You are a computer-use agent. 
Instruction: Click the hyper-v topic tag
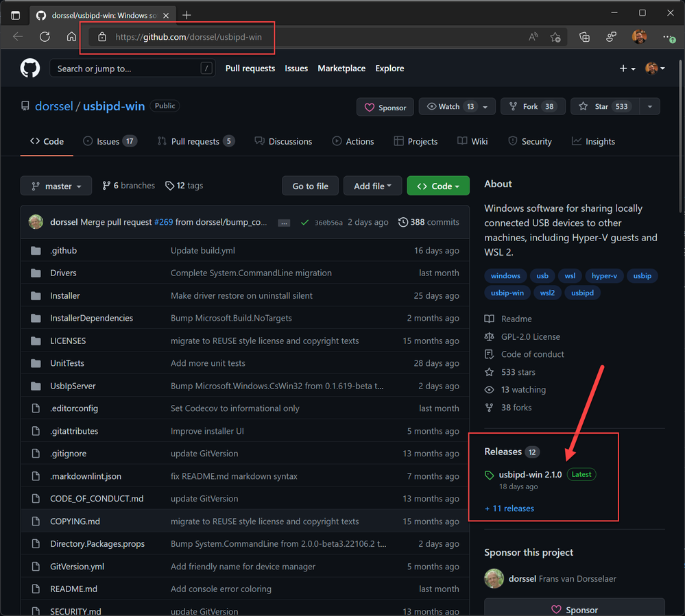[604, 276]
